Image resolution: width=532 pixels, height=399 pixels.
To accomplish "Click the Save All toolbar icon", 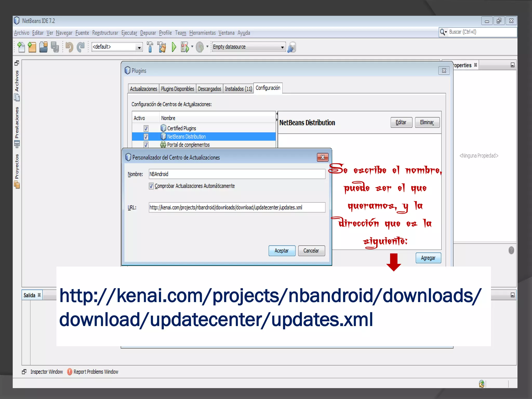I will 55,47.
